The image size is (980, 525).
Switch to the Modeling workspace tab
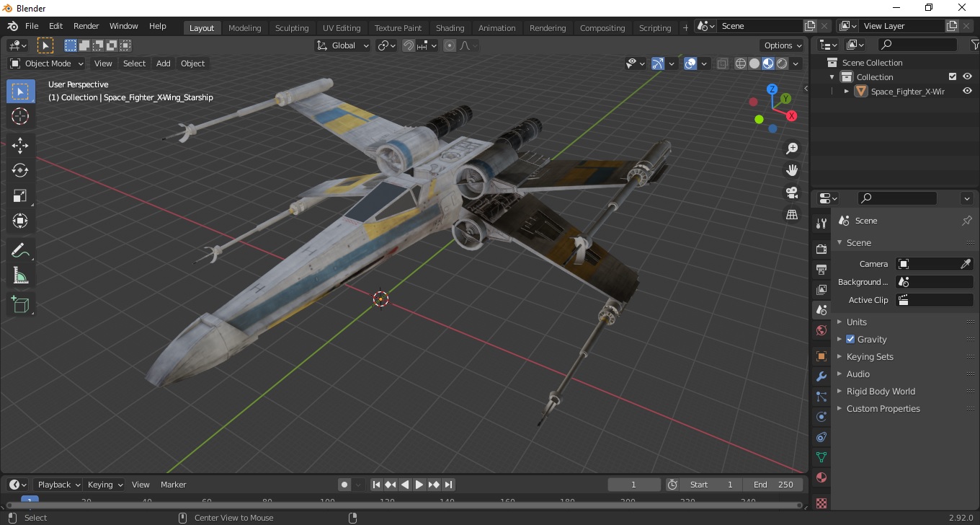[244, 28]
